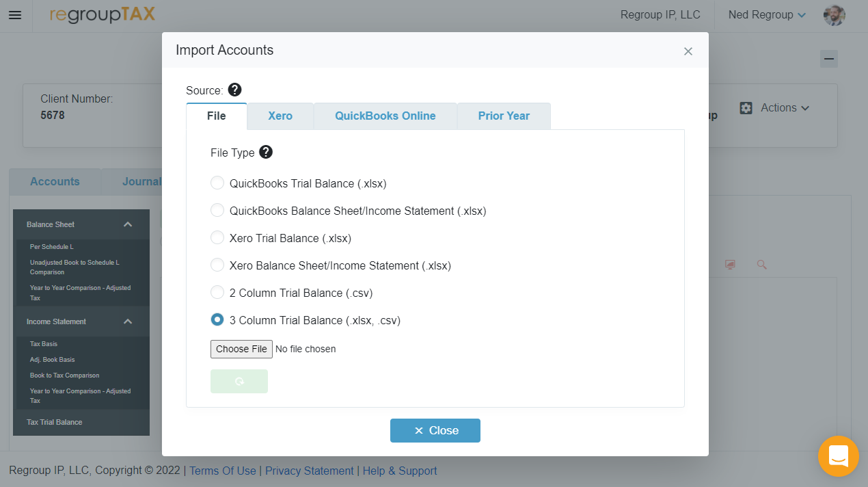Close the Import Accounts dialog with X
The height and width of the screenshot is (487, 868).
coord(688,51)
